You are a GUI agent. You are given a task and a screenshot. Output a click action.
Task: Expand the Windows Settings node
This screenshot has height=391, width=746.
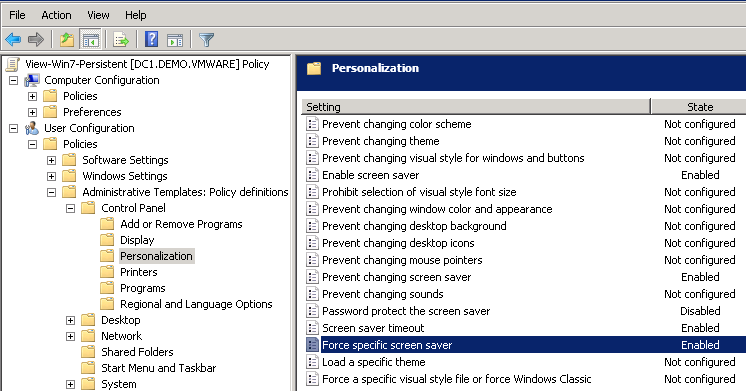click(x=51, y=176)
